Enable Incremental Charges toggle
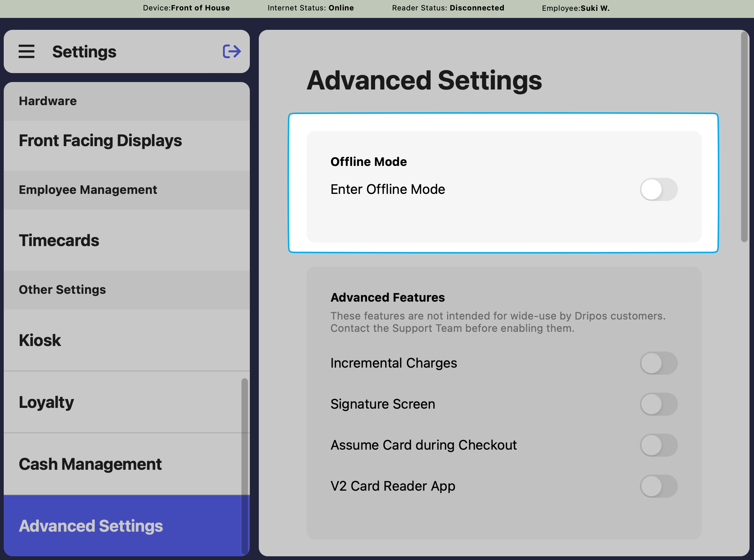The height and width of the screenshot is (560, 754). (x=659, y=363)
